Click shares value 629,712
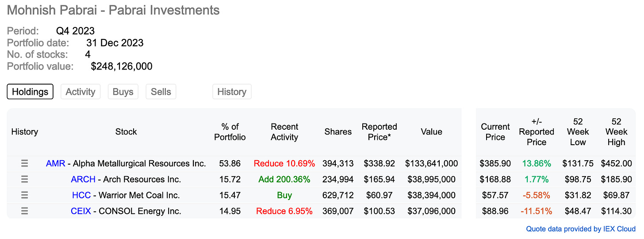This screenshot has height=239, width=644. tap(338, 196)
